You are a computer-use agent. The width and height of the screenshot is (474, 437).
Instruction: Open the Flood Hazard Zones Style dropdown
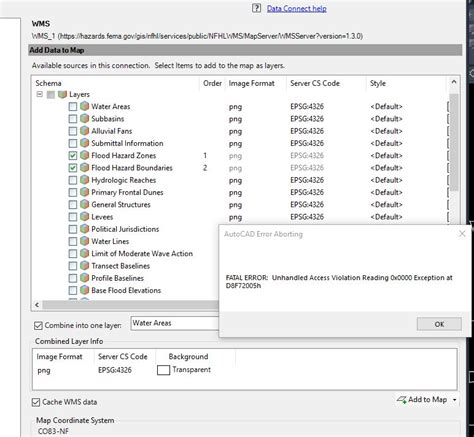(386, 156)
